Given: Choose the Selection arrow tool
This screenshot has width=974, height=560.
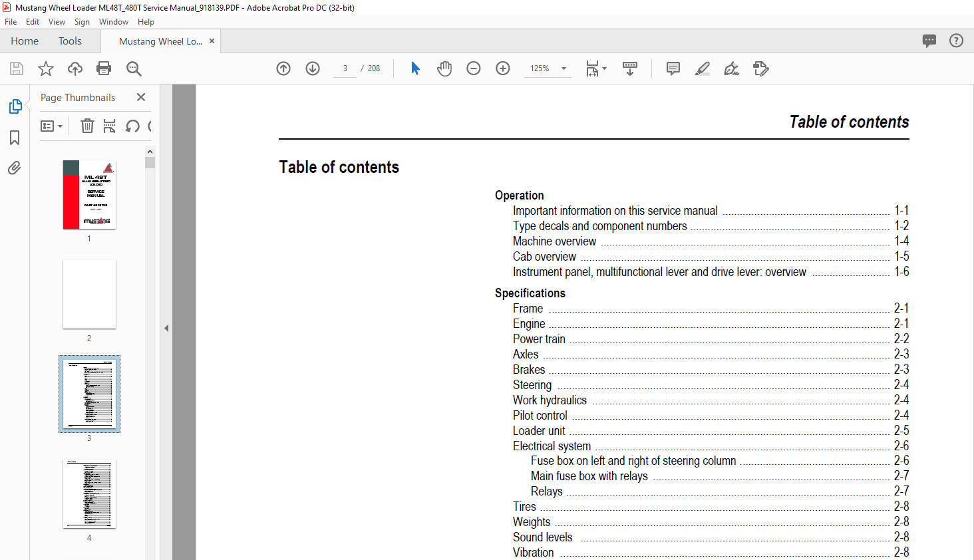Looking at the screenshot, I should tap(415, 69).
